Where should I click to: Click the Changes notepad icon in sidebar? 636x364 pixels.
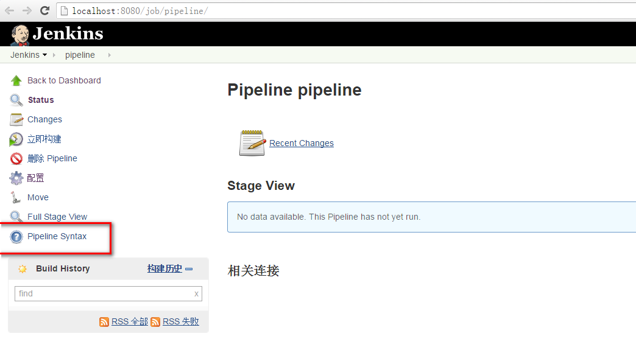pyautogui.click(x=16, y=119)
